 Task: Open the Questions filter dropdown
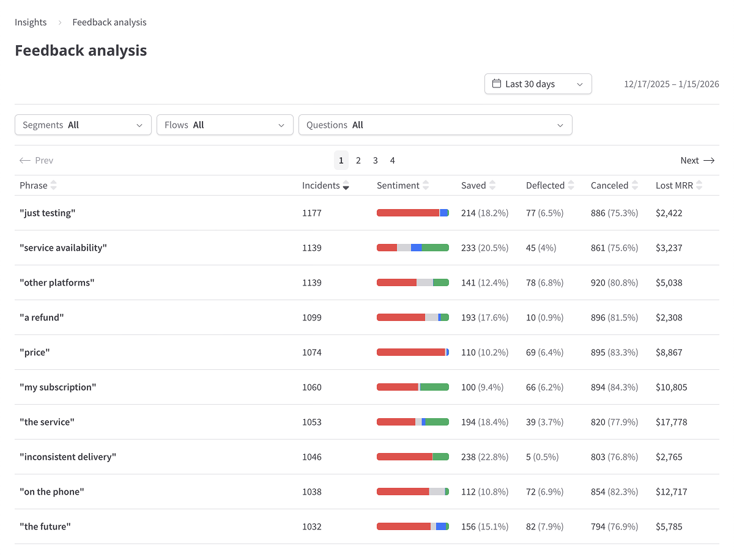(x=435, y=125)
